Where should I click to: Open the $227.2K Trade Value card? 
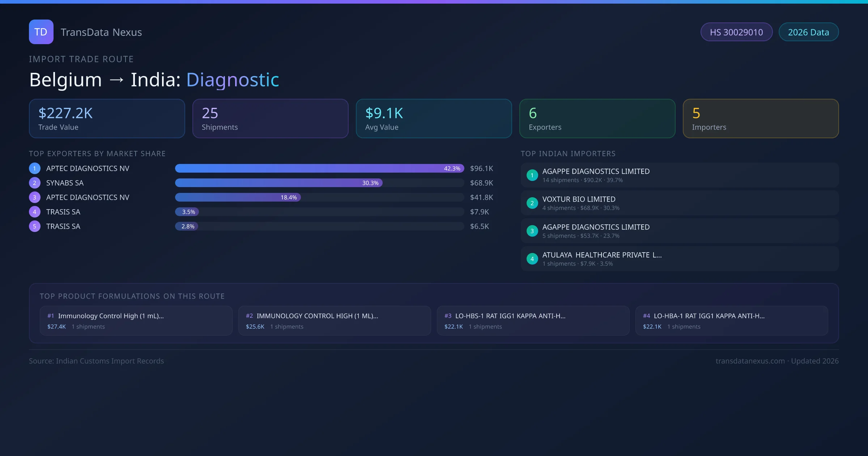tap(107, 119)
